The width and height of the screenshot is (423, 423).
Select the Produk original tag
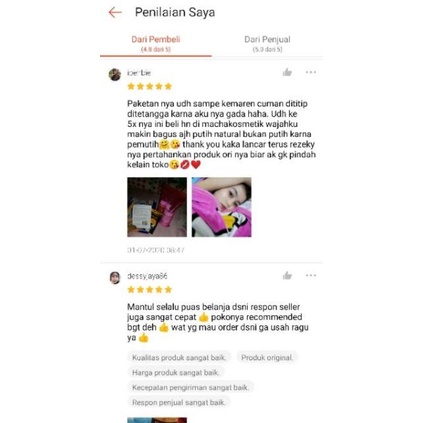267,358
